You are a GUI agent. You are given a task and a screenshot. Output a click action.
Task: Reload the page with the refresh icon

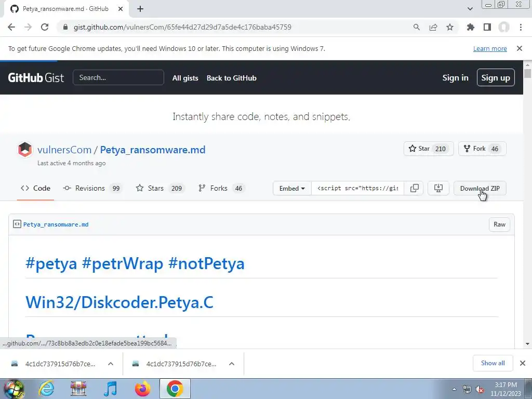45,27
